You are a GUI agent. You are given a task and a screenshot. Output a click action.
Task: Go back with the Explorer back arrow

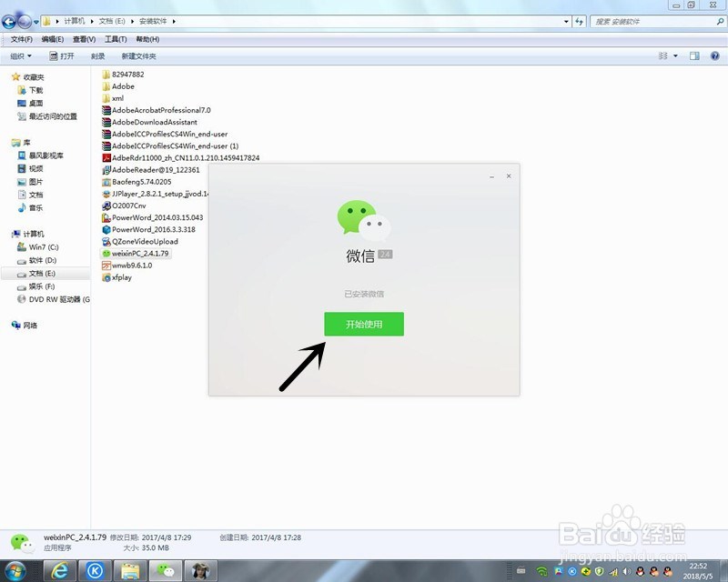[x=9, y=21]
